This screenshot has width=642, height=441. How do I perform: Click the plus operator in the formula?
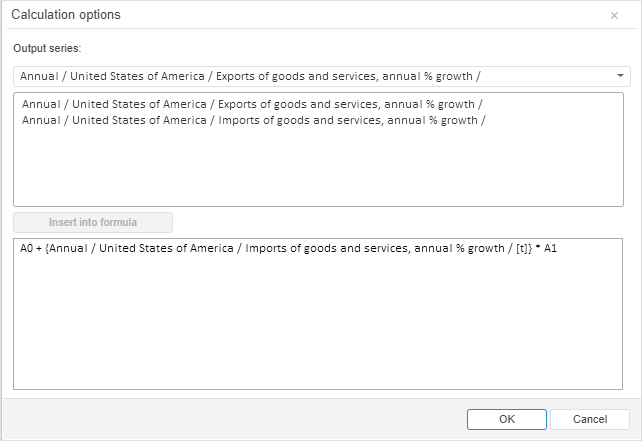pyautogui.click(x=38, y=248)
